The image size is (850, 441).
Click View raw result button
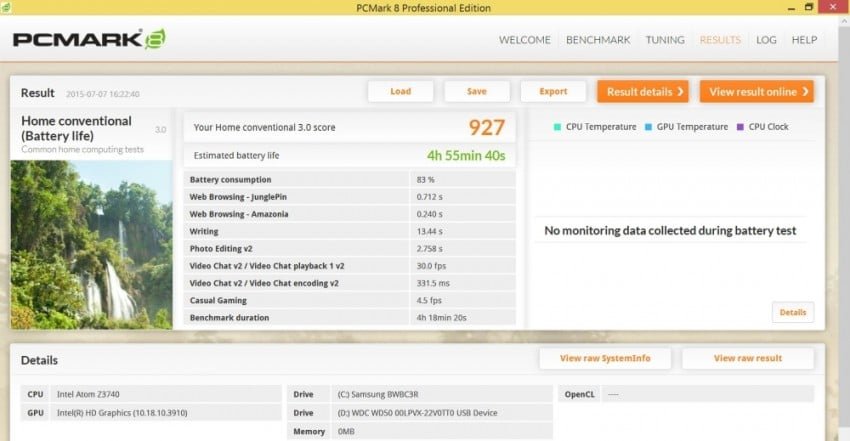pyautogui.click(x=748, y=358)
